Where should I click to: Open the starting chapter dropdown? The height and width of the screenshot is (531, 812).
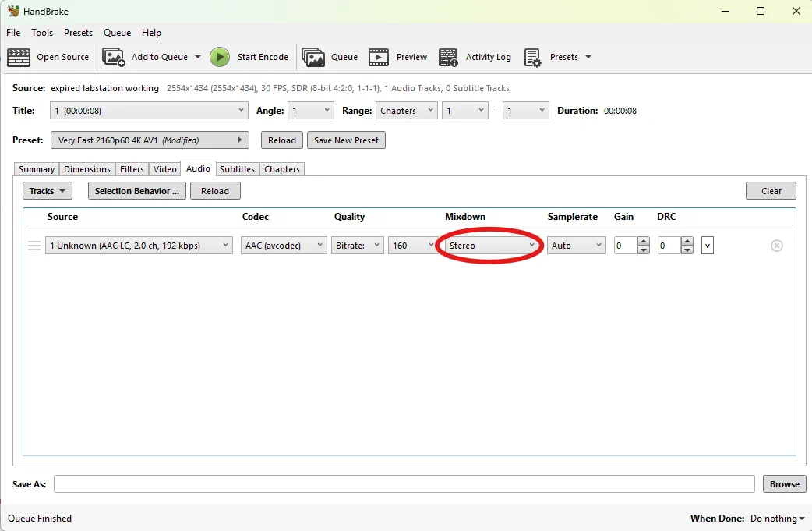click(x=465, y=111)
